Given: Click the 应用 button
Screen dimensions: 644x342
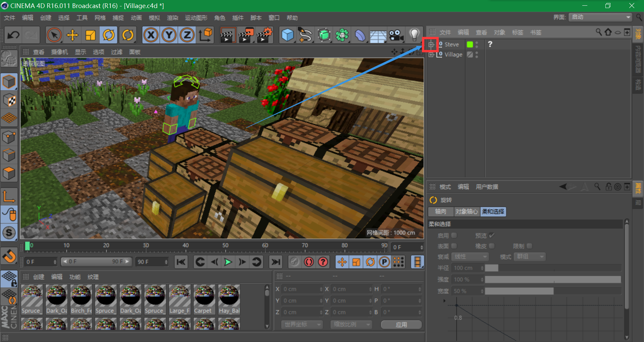Looking at the screenshot, I should pyautogui.click(x=401, y=325).
